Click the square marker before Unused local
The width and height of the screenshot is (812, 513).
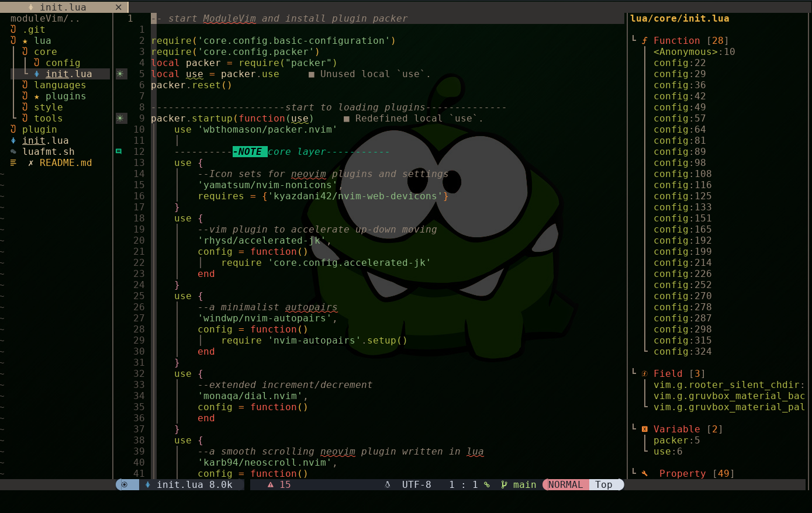click(x=312, y=74)
